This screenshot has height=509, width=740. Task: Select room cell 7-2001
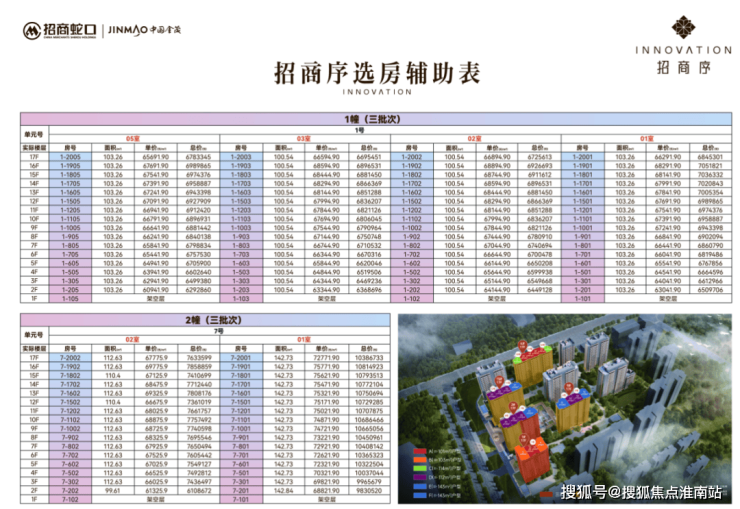(x=241, y=358)
